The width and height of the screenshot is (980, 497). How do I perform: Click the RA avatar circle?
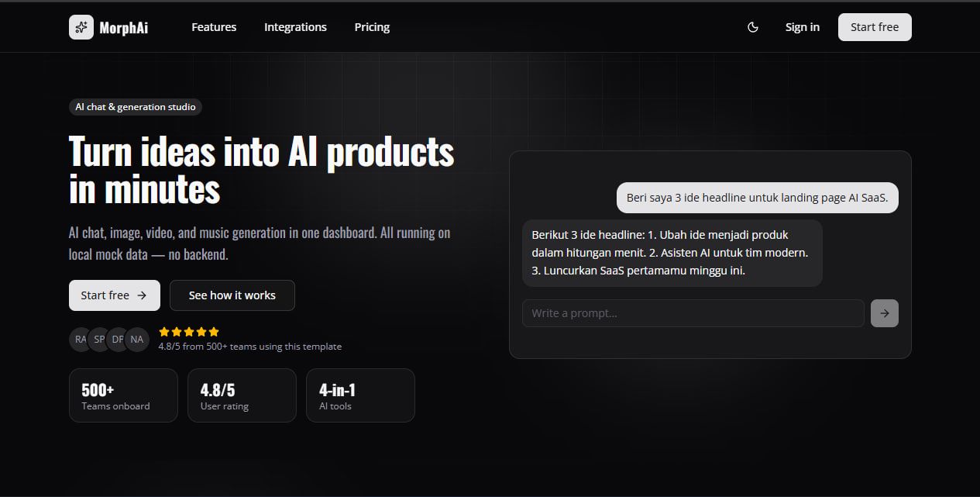(81, 339)
